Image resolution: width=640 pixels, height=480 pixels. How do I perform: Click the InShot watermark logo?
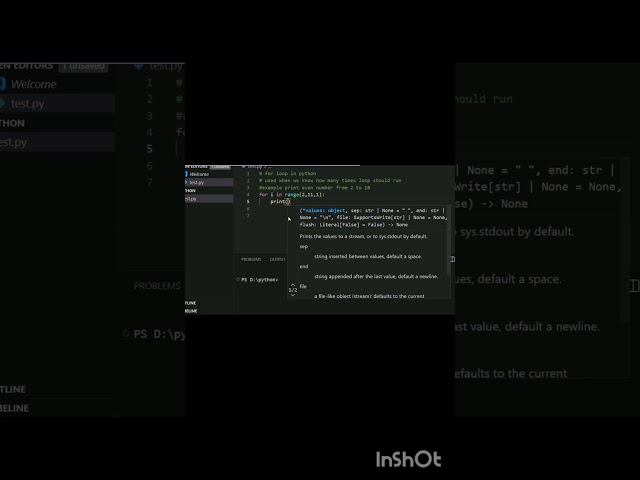(408, 459)
